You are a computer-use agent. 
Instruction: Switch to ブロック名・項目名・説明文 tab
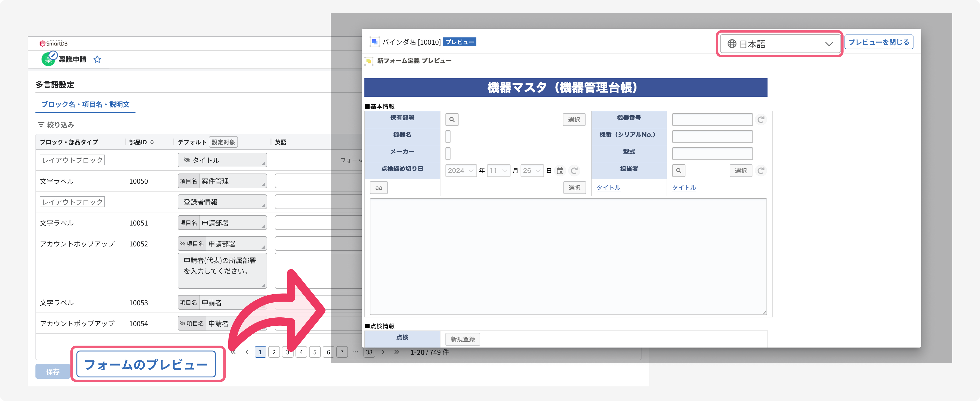(85, 104)
